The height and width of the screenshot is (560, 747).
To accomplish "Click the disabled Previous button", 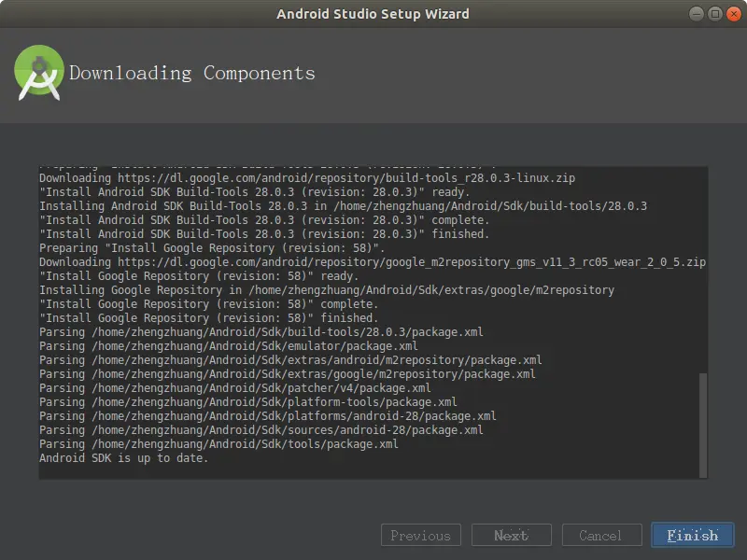I will (x=421, y=535).
